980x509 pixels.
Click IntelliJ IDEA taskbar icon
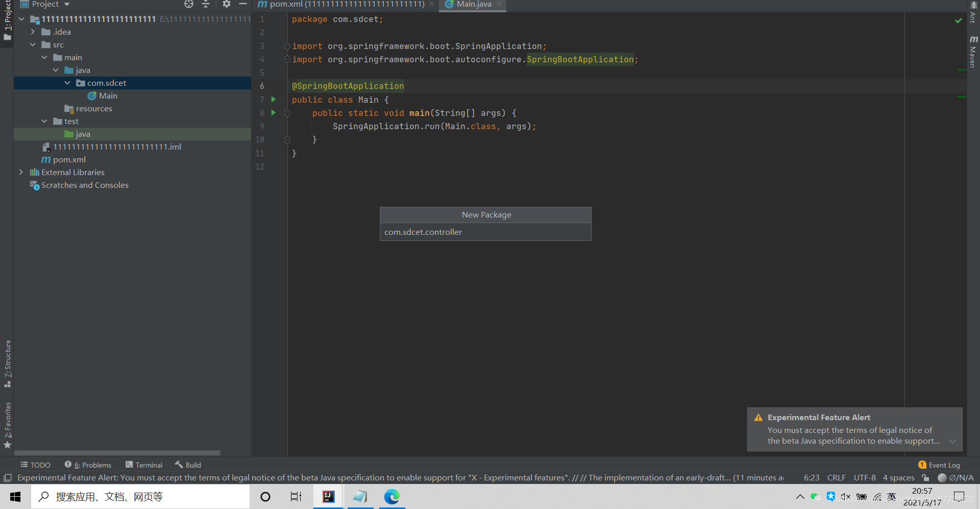[x=328, y=496]
